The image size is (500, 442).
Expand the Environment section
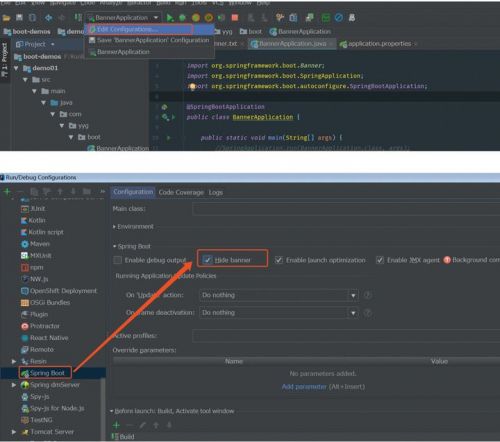[114, 227]
